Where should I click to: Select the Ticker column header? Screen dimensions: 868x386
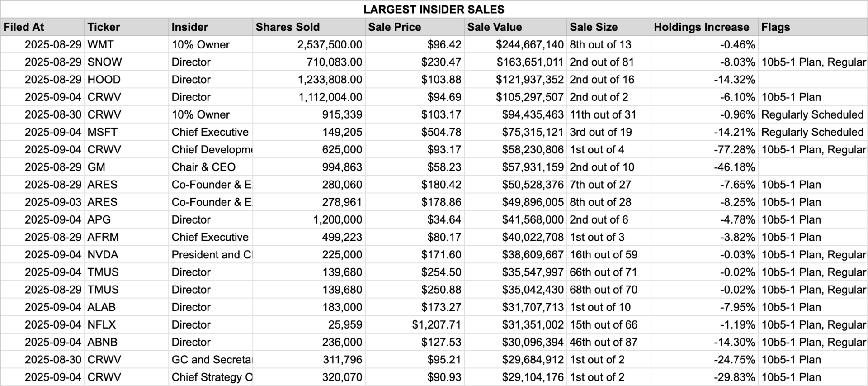click(x=127, y=27)
